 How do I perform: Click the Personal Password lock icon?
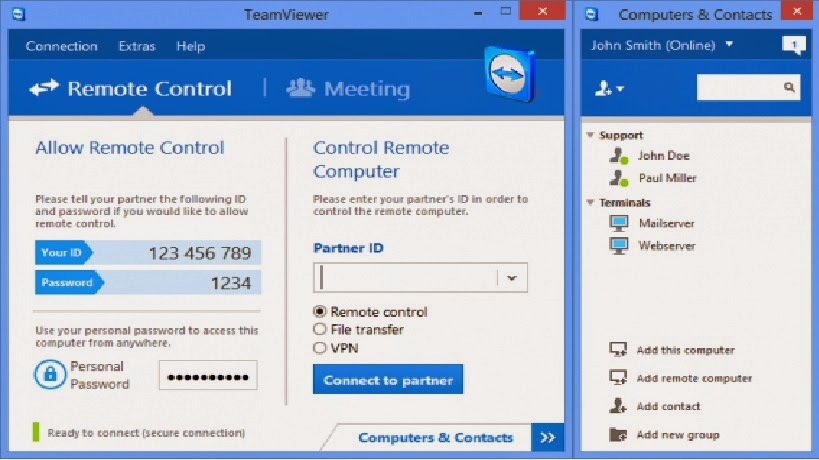click(x=50, y=374)
